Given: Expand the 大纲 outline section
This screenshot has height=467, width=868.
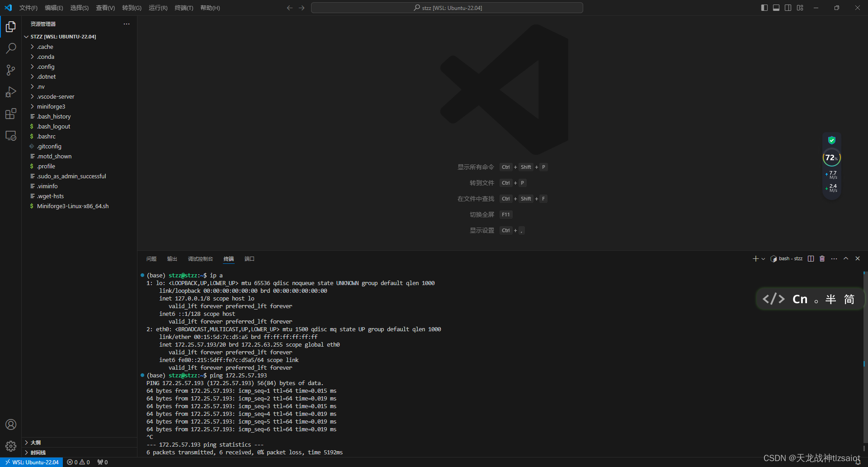Looking at the screenshot, I should click(80, 443).
